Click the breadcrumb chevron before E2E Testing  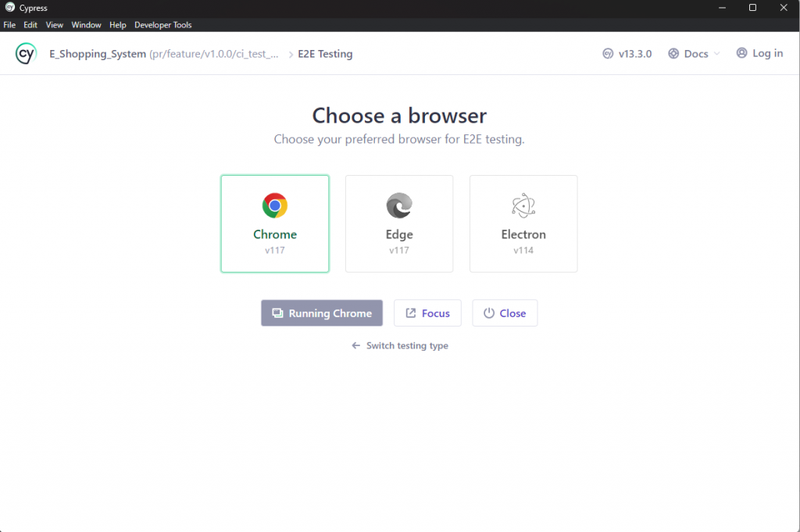point(291,54)
